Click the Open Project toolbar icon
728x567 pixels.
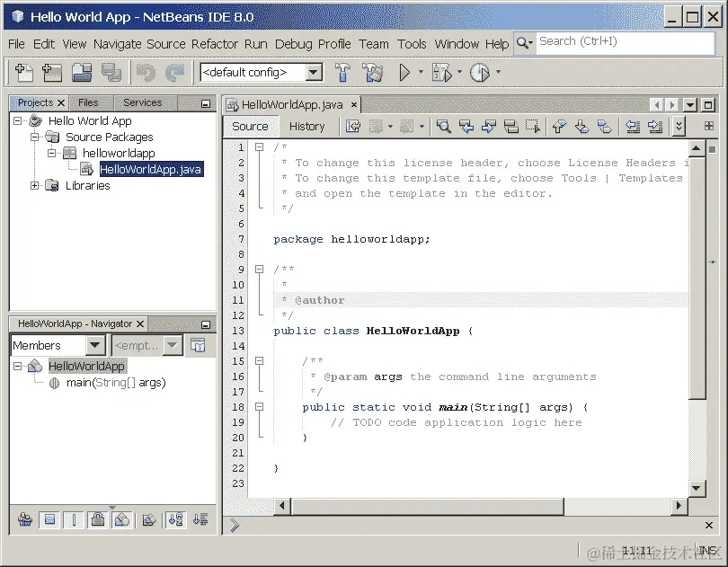tap(81, 73)
